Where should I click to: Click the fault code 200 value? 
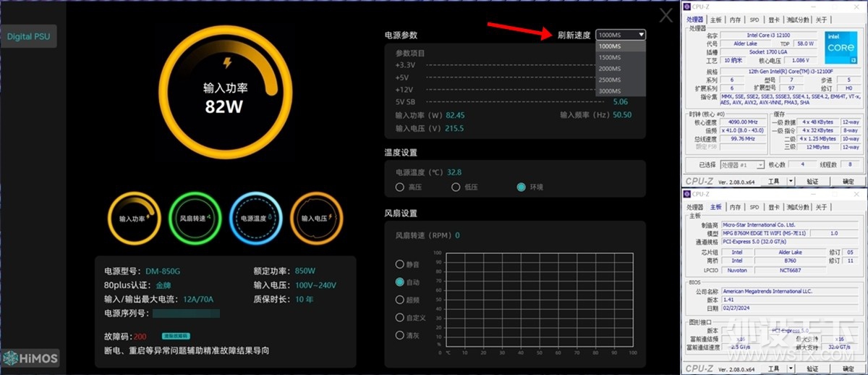pos(140,337)
